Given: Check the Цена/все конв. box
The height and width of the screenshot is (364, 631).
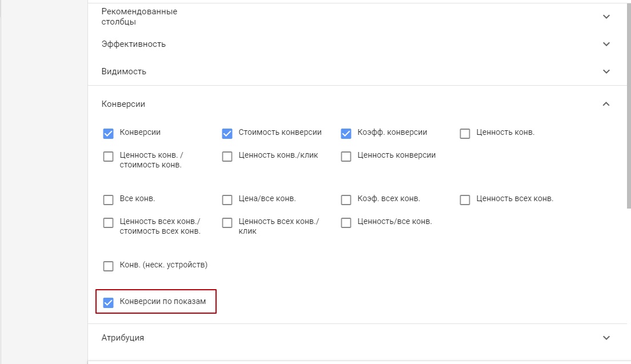Looking at the screenshot, I should tap(227, 200).
